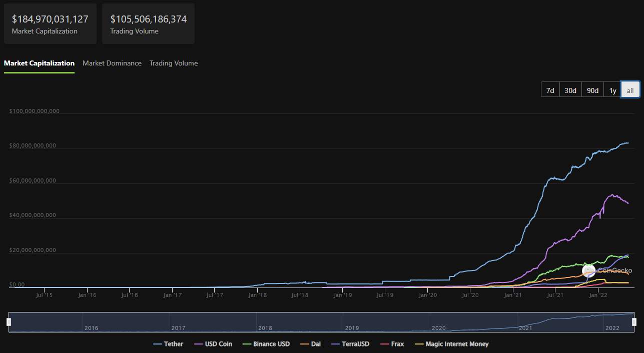Select the 1y time range
Viewport: 644px width, 353px height.
[612, 90]
